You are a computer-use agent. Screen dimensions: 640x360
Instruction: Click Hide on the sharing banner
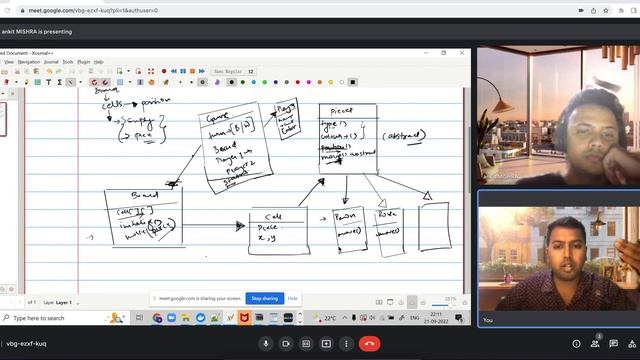[293, 298]
